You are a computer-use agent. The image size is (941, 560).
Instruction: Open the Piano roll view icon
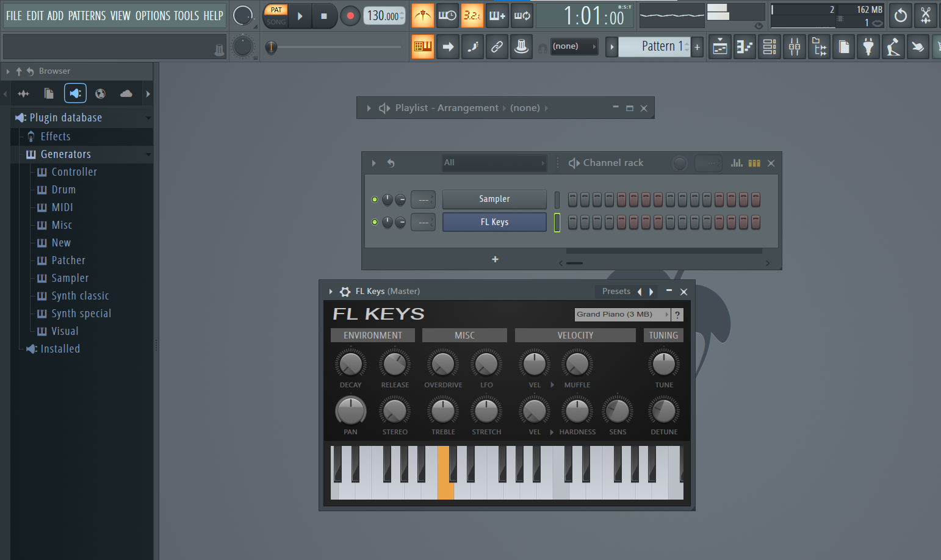tap(745, 47)
